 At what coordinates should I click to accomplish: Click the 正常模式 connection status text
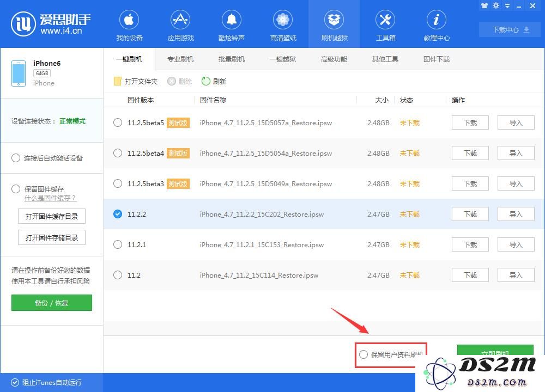72,121
